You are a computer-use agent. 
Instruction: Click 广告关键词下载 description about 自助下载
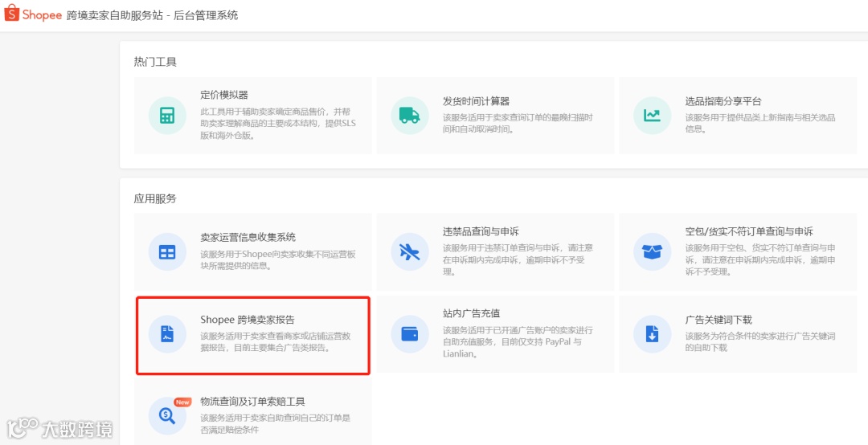pos(760,342)
